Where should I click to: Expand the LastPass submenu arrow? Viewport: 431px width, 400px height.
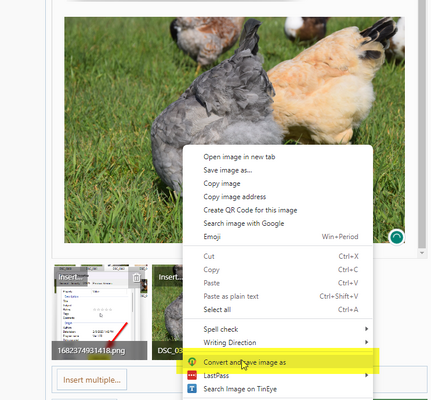point(366,375)
